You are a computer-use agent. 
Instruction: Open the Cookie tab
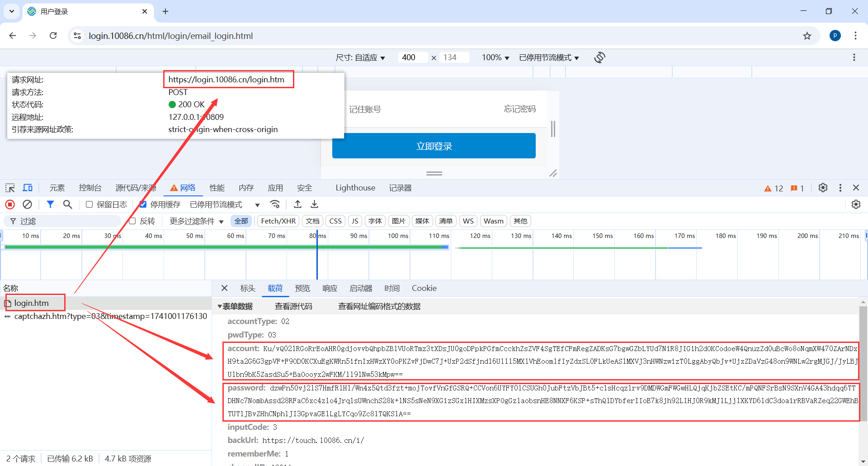[x=424, y=288]
